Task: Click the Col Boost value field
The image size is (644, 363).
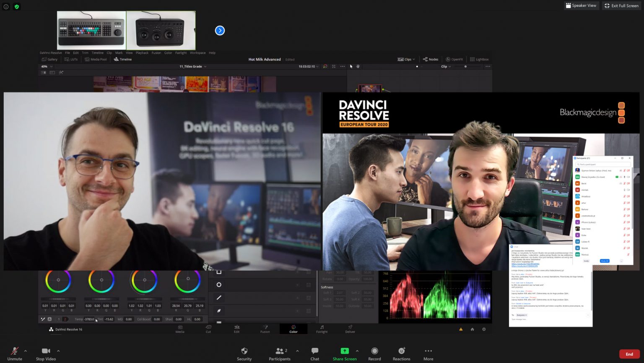Action: pos(156,319)
